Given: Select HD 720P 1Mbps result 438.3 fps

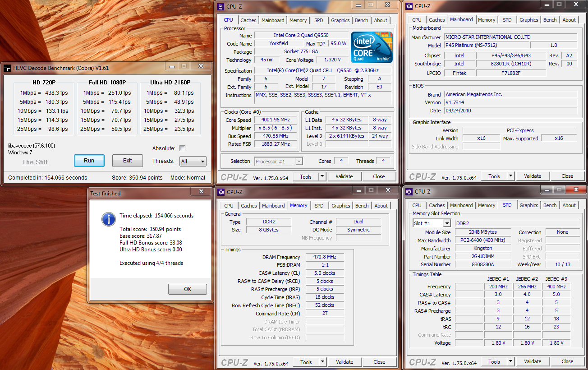Looking at the screenshot, I should tap(56, 93).
